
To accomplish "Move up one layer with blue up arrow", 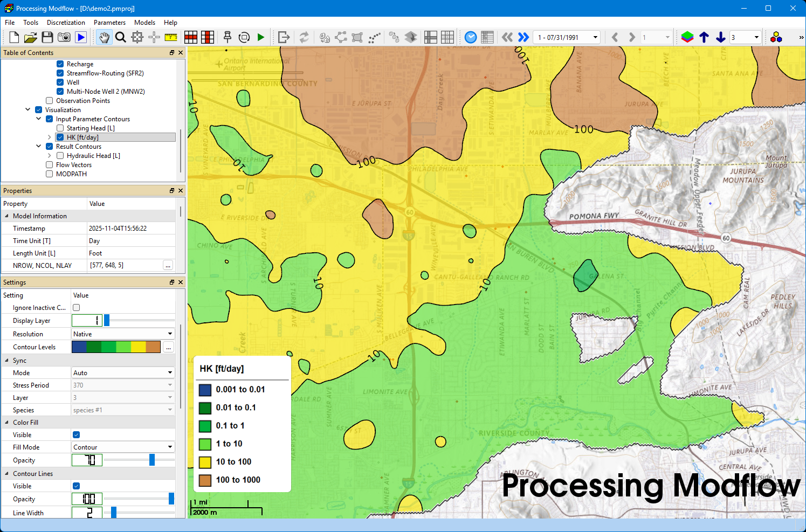I will coord(704,37).
